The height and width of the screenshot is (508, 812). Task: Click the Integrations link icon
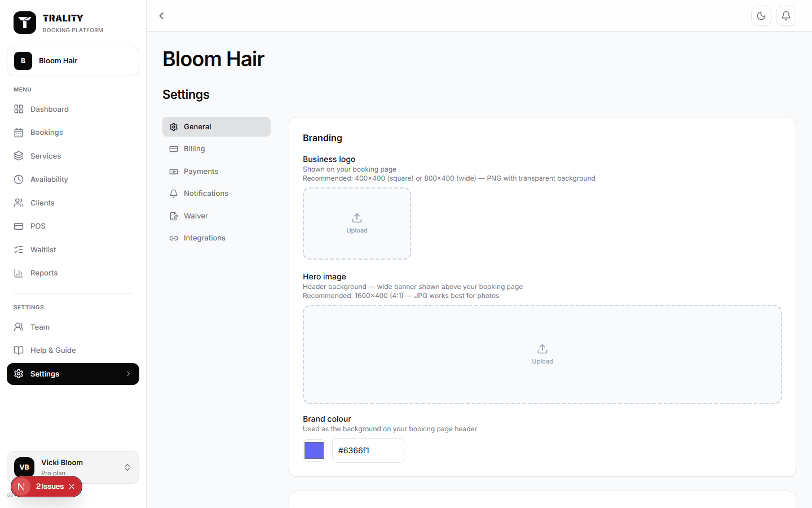tap(174, 238)
